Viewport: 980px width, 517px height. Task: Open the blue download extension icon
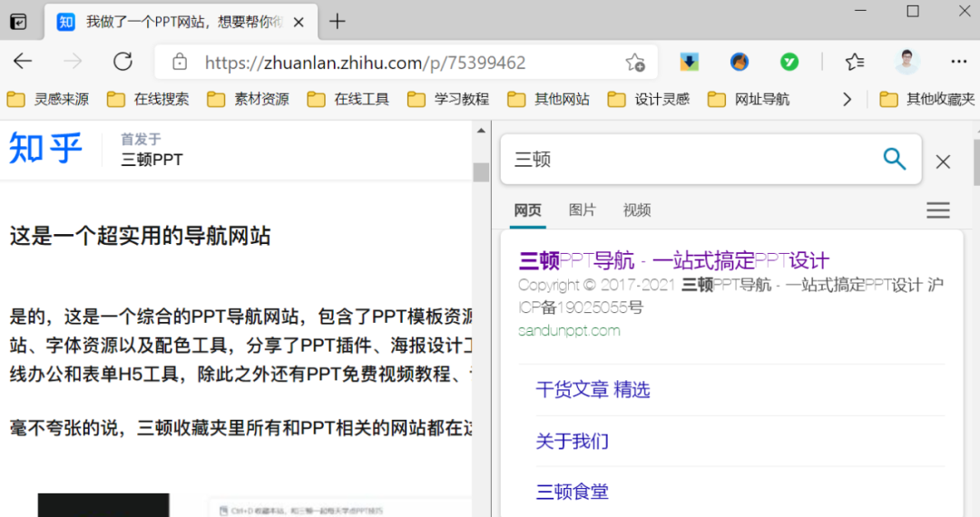pyautogui.click(x=690, y=61)
